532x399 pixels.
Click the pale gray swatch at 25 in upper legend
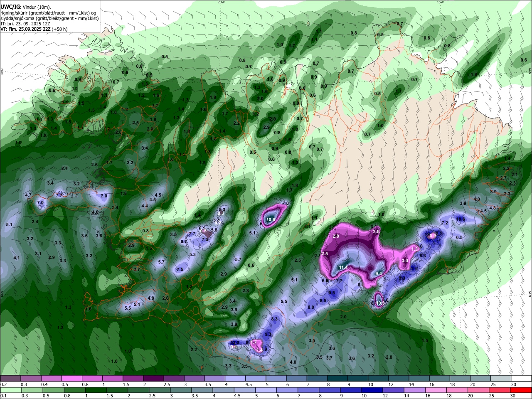coord(500,379)
